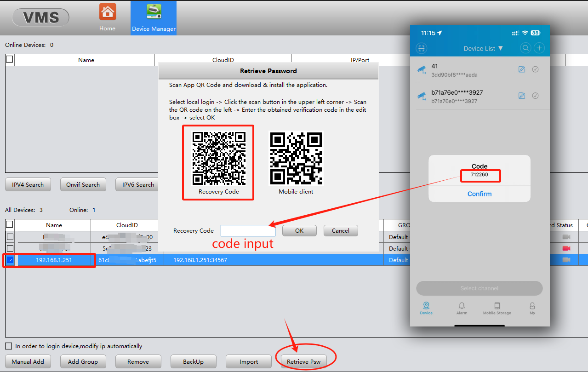Toggle the Online Devices select-all checkbox
This screenshot has width=588, height=372.
(10, 59)
